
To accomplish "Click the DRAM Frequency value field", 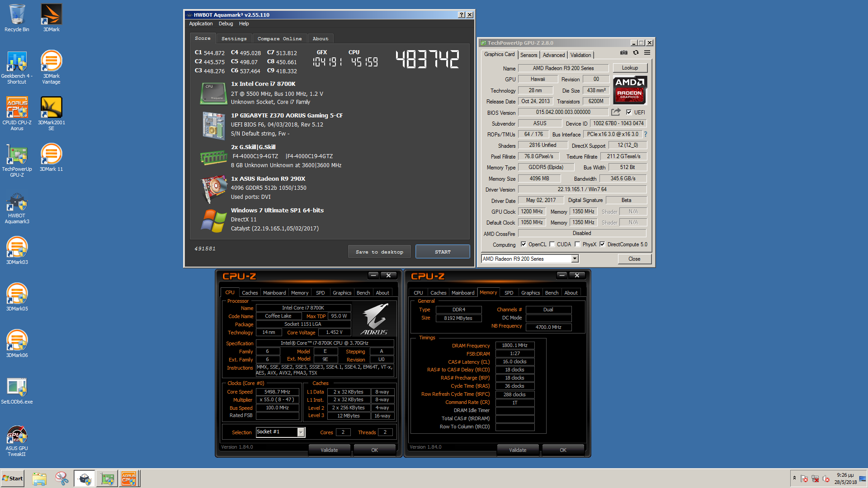I will tap(514, 345).
